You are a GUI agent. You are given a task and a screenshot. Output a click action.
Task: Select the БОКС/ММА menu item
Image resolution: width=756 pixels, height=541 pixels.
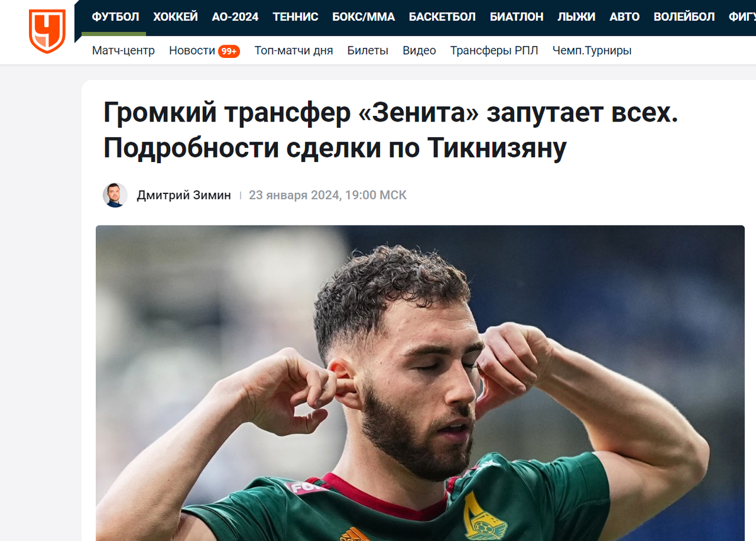tap(364, 17)
